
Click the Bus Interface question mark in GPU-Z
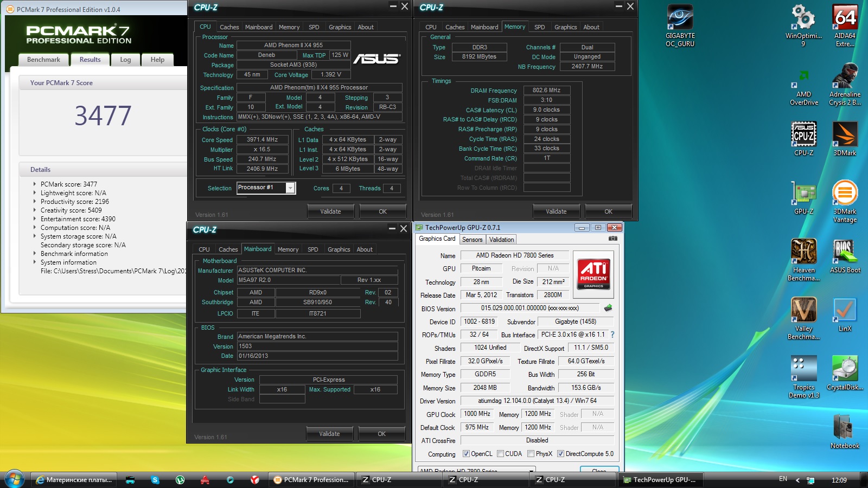pos(612,335)
